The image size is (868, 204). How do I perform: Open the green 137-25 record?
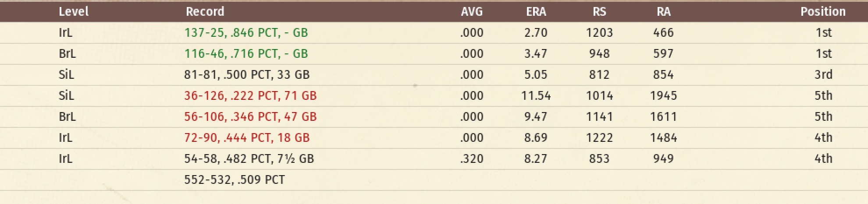coord(246,32)
